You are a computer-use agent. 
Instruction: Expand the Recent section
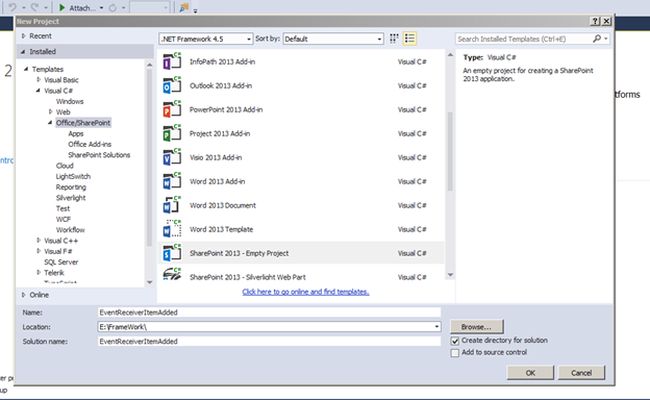click(24, 36)
